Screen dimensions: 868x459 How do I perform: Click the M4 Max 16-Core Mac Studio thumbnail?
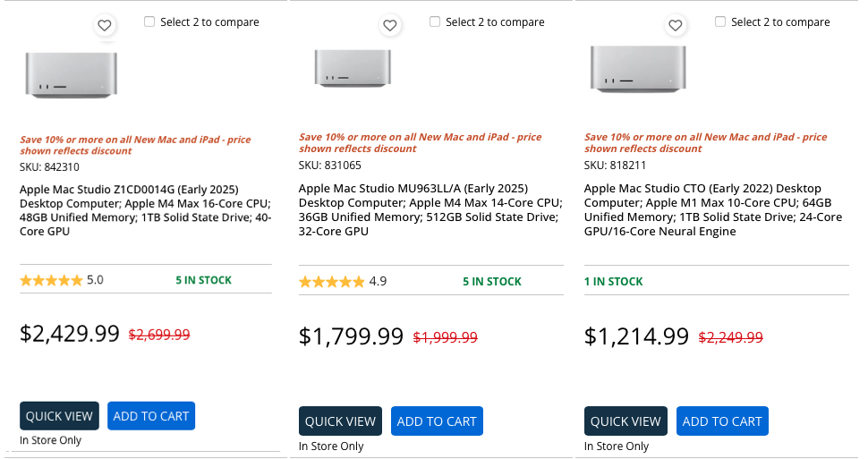coord(71,74)
